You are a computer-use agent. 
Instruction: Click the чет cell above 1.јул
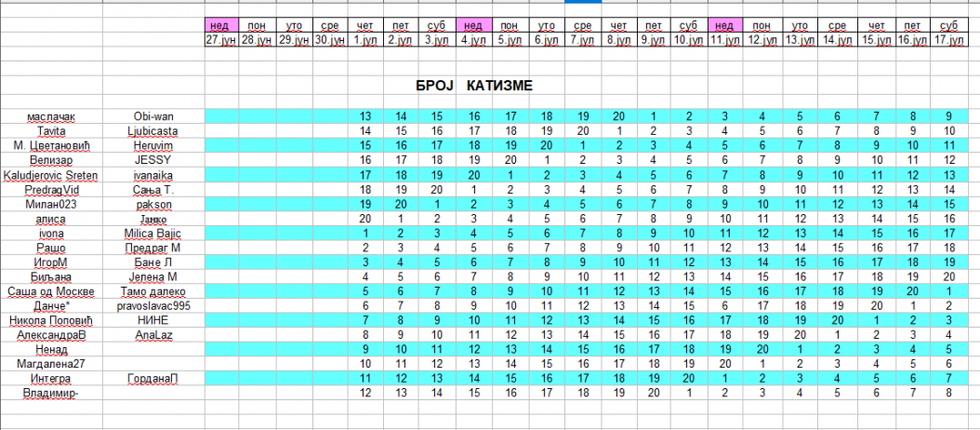click(365, 25)
